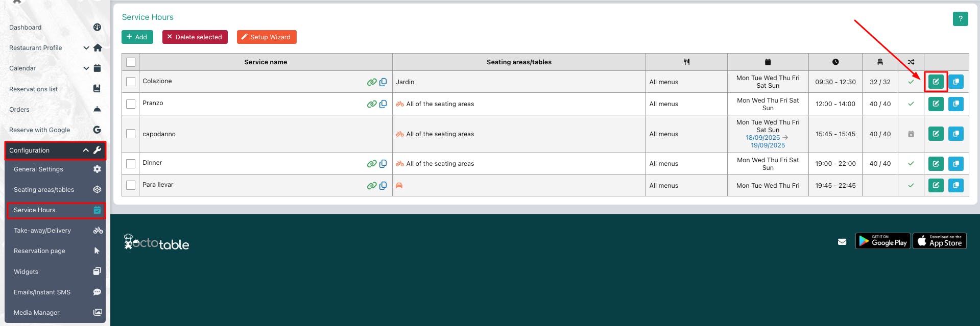The width and height of the screenshot is (980, 326).
Task: Check the Para llevar row checkbox
Action: coord(131,185)
